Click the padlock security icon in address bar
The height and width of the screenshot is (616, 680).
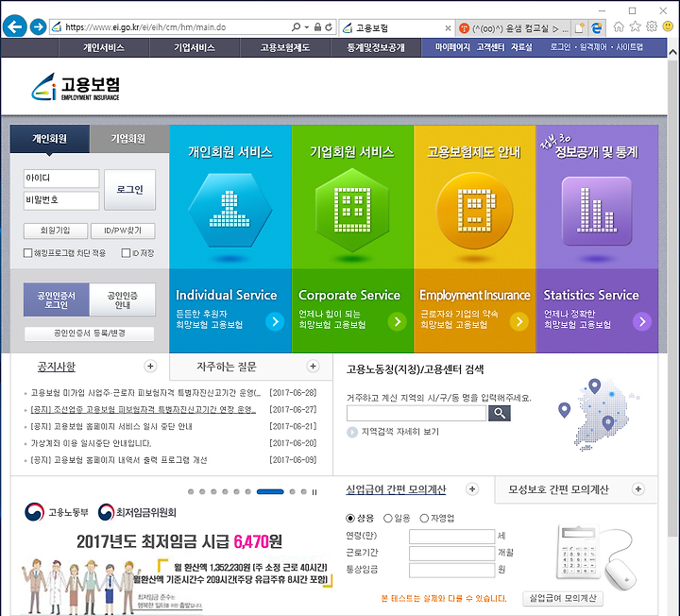317,26
